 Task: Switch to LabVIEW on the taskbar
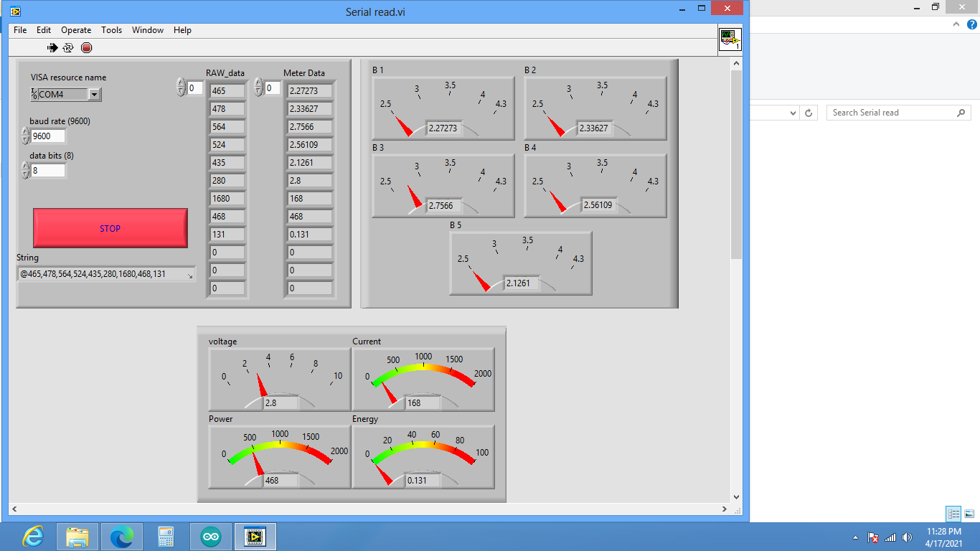(x=255, y=536)
